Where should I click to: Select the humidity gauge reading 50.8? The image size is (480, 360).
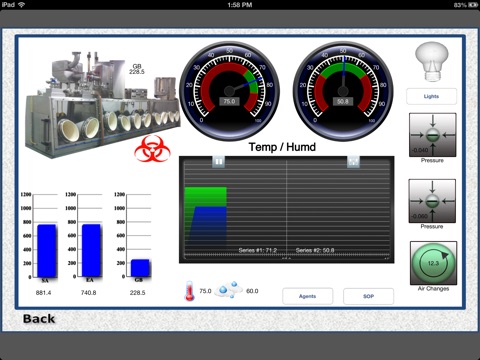pos(343,91)
